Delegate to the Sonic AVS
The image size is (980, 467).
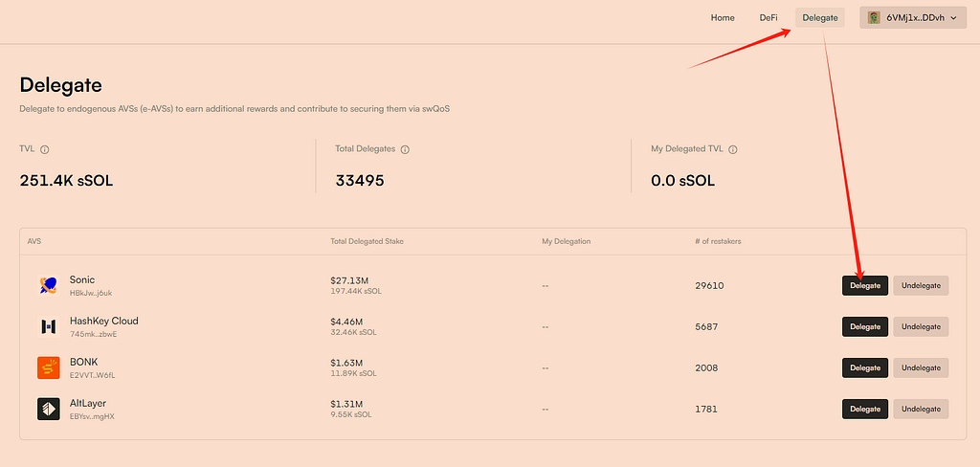pos(865,286)
